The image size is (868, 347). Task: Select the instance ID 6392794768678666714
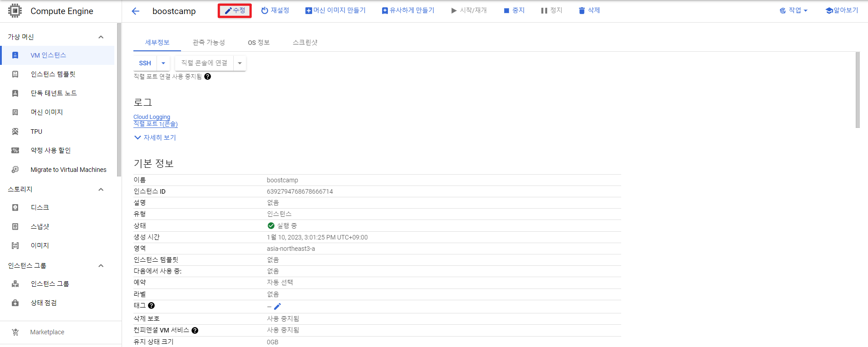300,192
